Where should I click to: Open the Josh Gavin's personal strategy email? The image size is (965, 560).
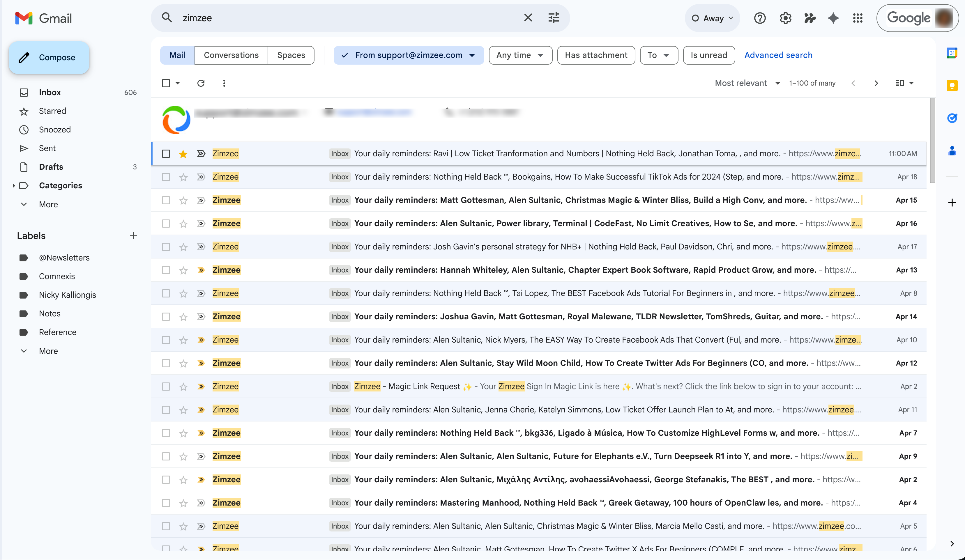pos(538,247)
